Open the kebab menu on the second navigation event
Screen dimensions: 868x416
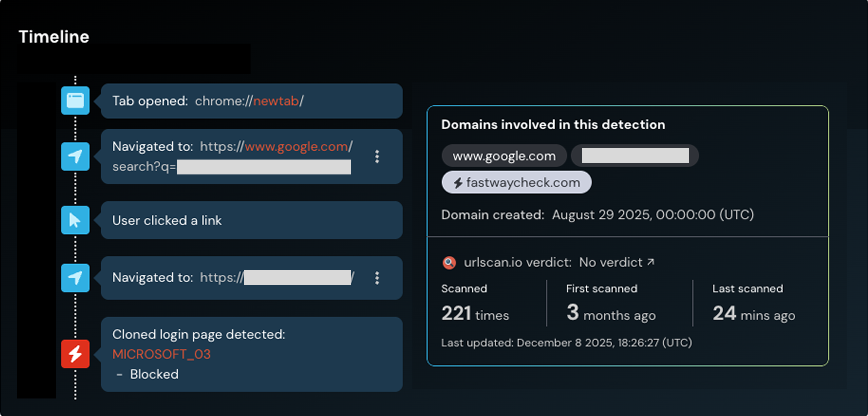(377, 278)
